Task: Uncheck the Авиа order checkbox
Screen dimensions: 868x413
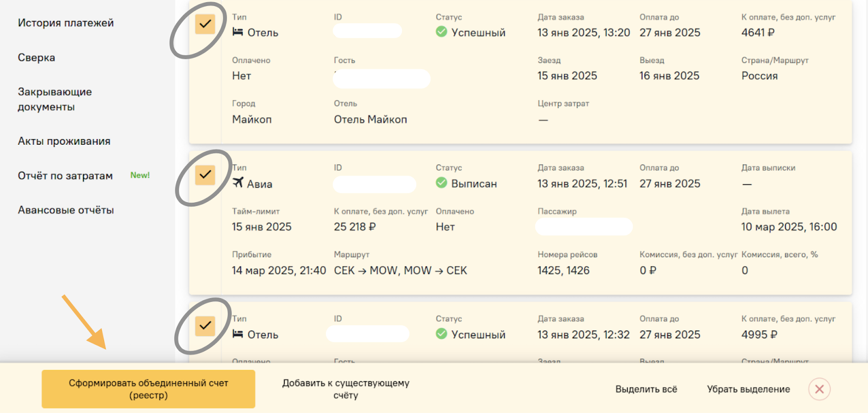Action: point(205,175)
